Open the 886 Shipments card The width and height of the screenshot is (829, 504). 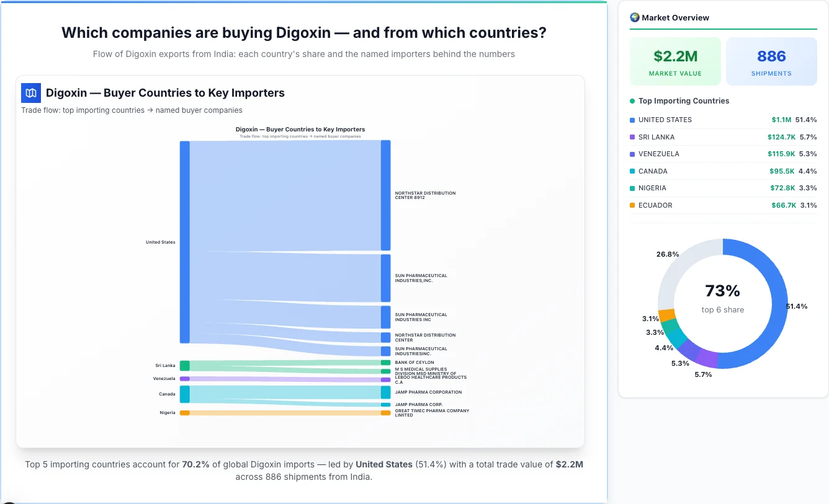pos(771,61)
